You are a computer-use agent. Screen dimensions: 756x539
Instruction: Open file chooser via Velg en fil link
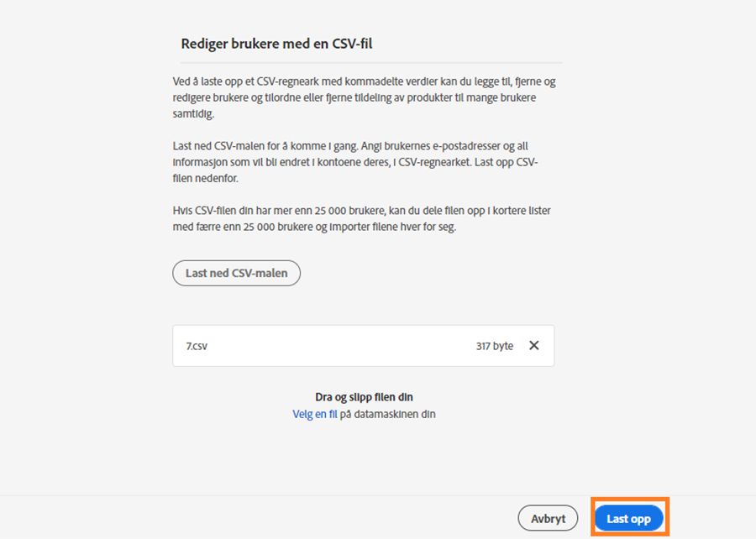pos(314,414)
